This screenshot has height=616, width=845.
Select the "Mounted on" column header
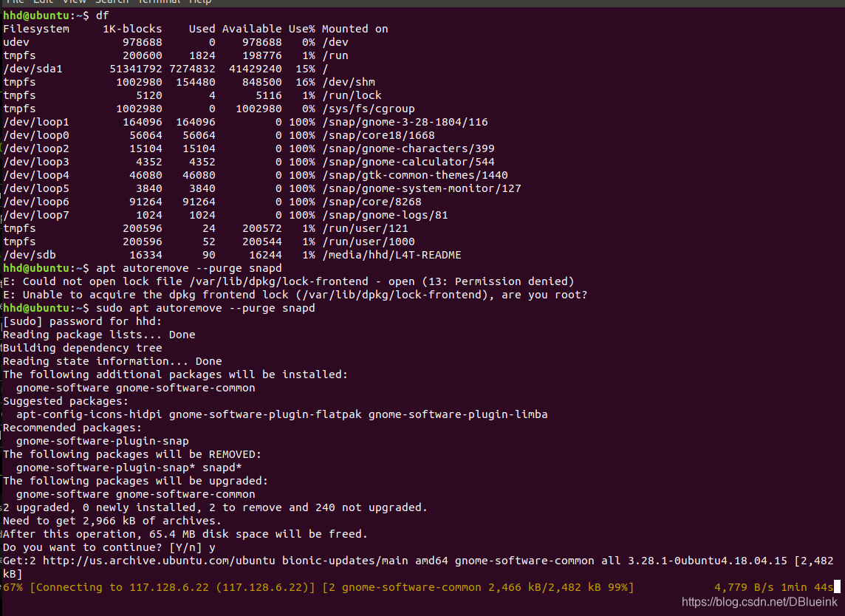[x=355, y=29]
